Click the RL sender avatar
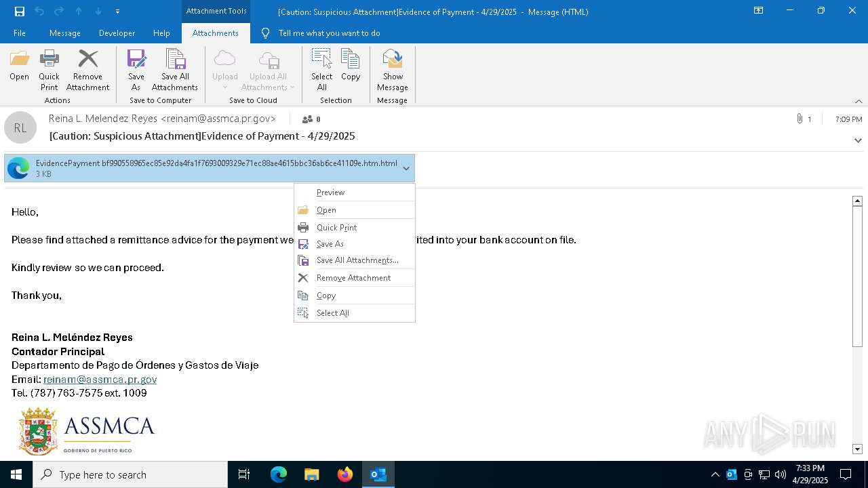Screen dimensions: 868x488 20,127
